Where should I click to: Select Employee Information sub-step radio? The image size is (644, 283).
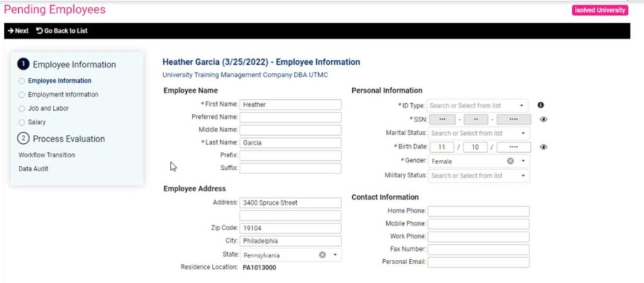pyautogui.click(x=21, y=81)
